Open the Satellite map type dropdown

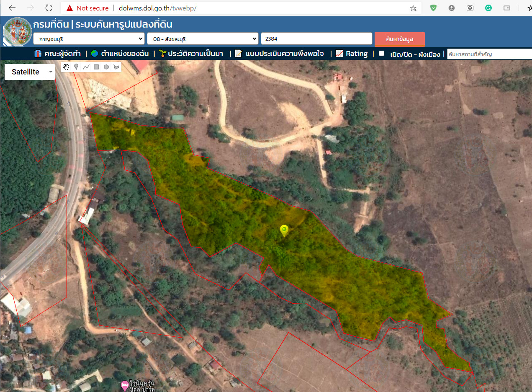[x=30, y=72]
